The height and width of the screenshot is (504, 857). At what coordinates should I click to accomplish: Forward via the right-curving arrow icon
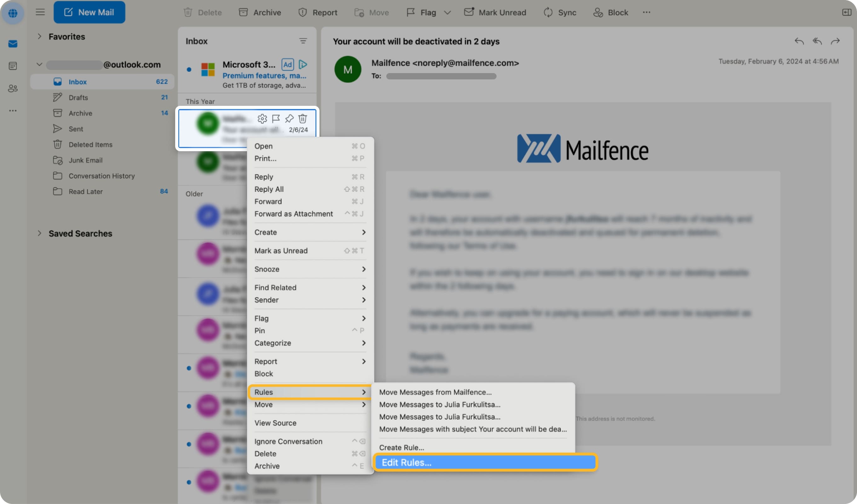(836, 41)
